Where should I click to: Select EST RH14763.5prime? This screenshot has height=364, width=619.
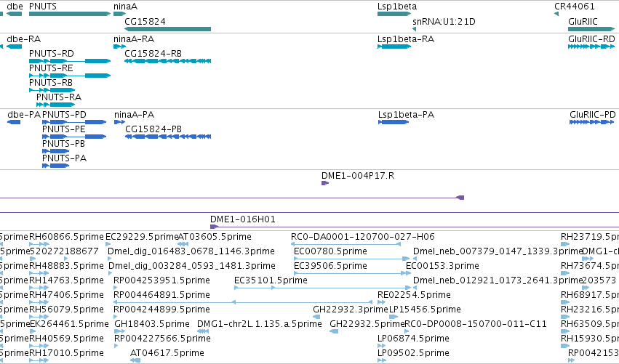tap(66, 280)
